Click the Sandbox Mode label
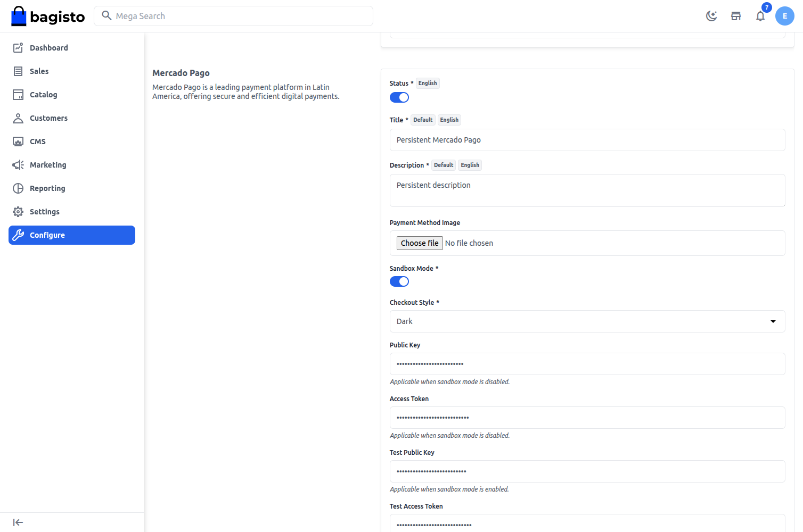803x532 pixels. click(x=414, y=269)
